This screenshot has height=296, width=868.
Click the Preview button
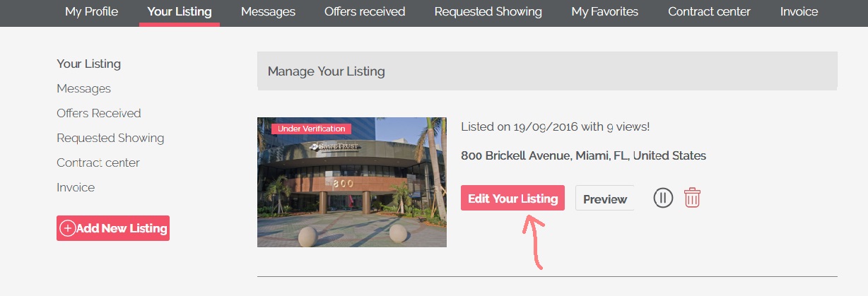tap(605, 199)
